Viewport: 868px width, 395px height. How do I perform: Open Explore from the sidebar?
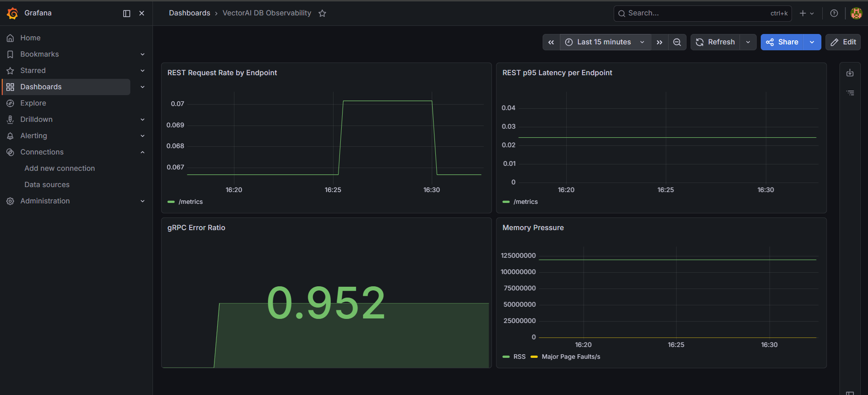[33, 103]
